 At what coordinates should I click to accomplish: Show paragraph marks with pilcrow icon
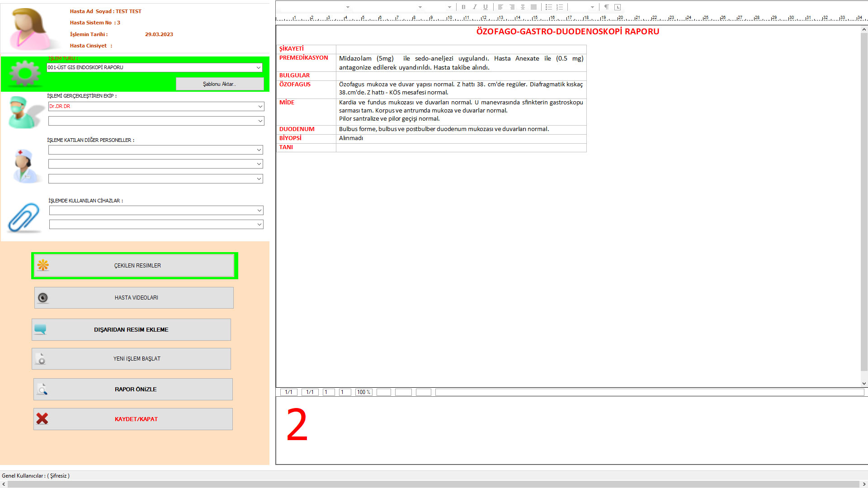click(x=606, y=7)
